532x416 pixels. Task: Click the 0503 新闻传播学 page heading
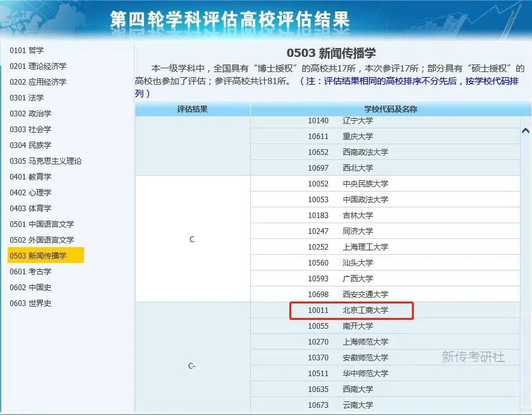click(x=331, y=53)
